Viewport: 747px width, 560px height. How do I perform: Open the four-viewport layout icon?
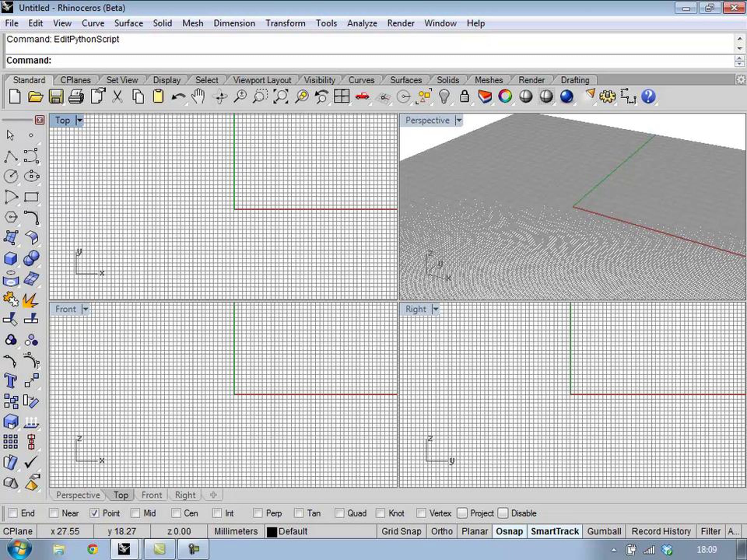pyautogui.click(x=341, y=96)
